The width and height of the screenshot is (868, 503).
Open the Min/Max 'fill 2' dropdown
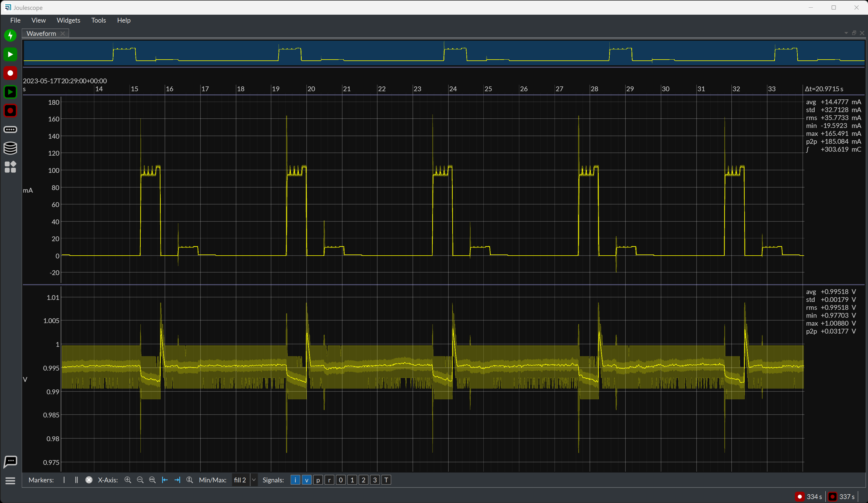click(x=245, y=480)
